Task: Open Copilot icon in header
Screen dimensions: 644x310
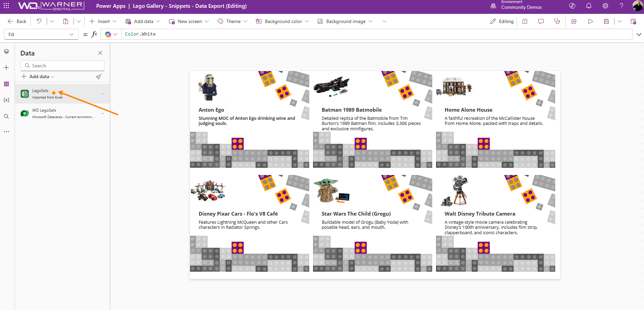Action: point(572,6)
